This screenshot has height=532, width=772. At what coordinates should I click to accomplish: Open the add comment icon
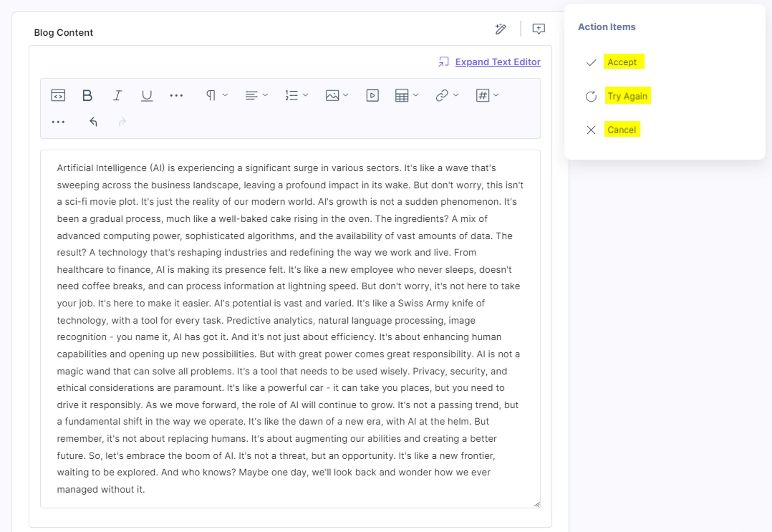[x=538, y=29]
